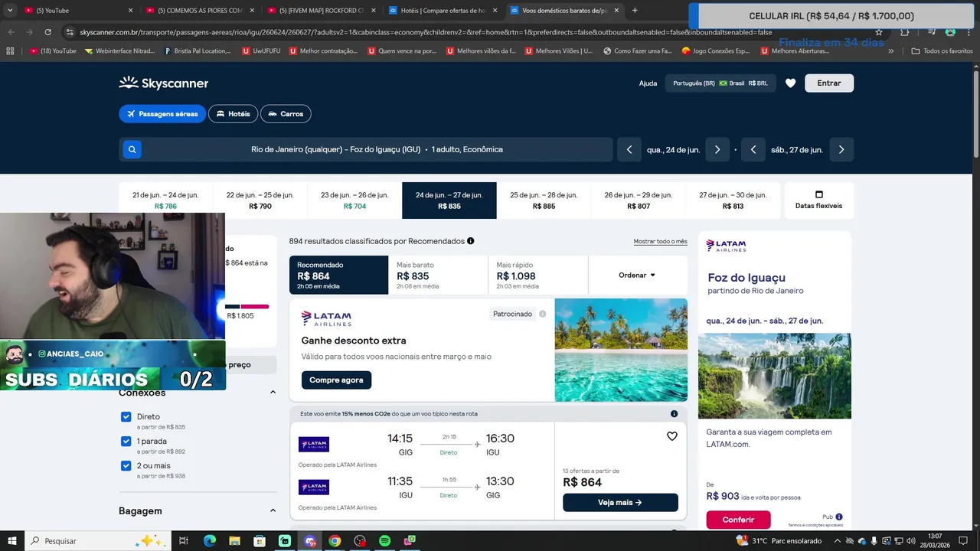The height and width of the screenshot is (551, 980).
Task: Click the info icon beside Patrocinado
Action: pos(543,314)
